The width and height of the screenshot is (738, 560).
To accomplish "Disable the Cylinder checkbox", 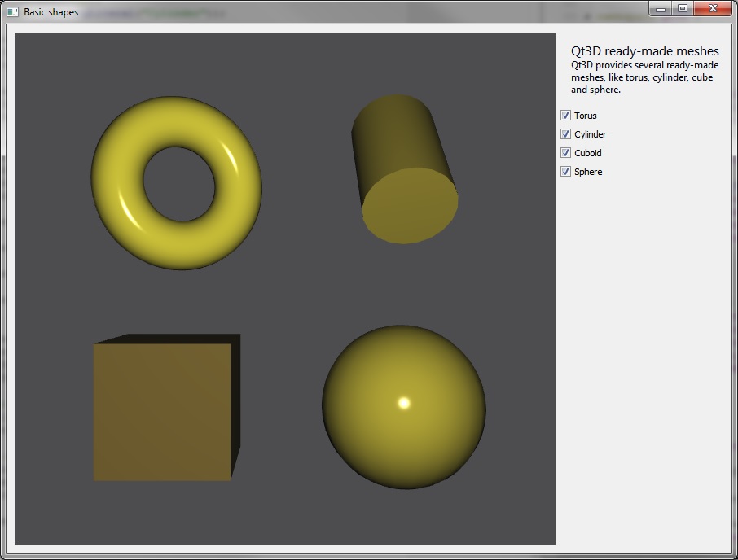I will click(565, 133).
